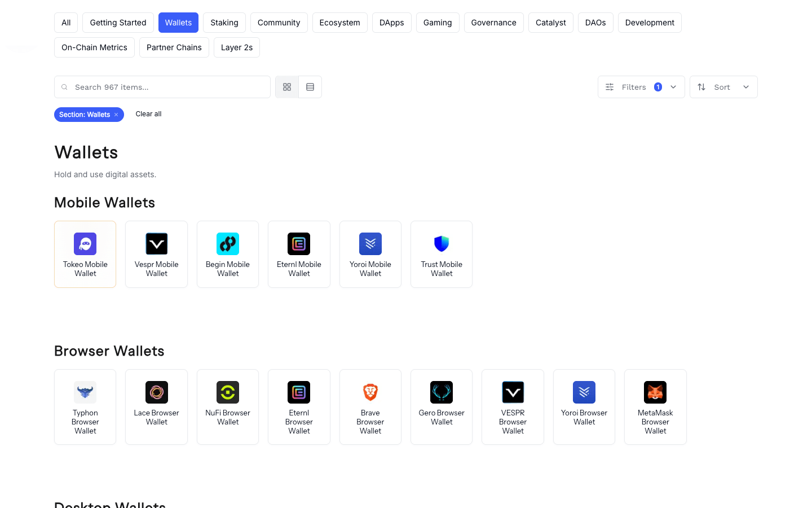Open the Eternl Mobile Wallet entry
Screen dimensions: 812x508
point(299,254)
